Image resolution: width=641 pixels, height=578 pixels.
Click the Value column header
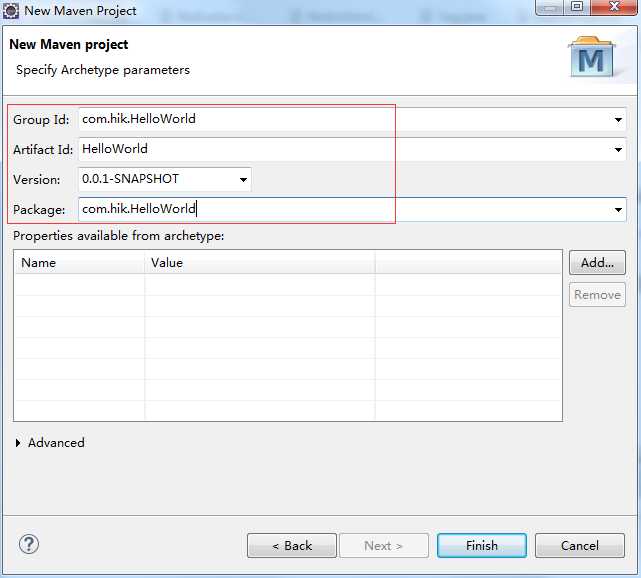pos(260,262)
